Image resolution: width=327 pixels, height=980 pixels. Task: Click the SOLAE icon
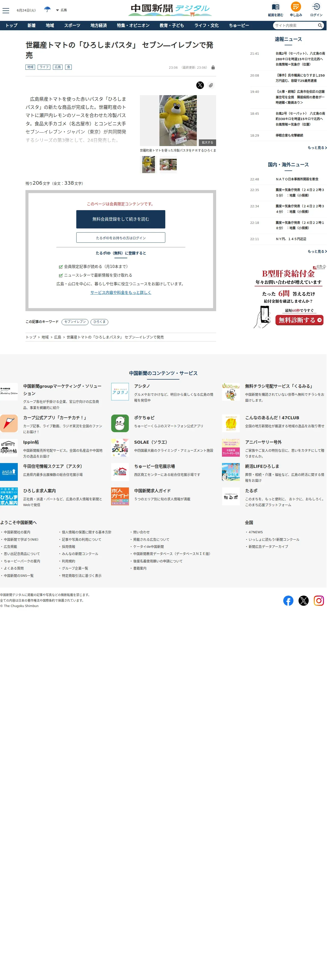click(x=120, y=448)
